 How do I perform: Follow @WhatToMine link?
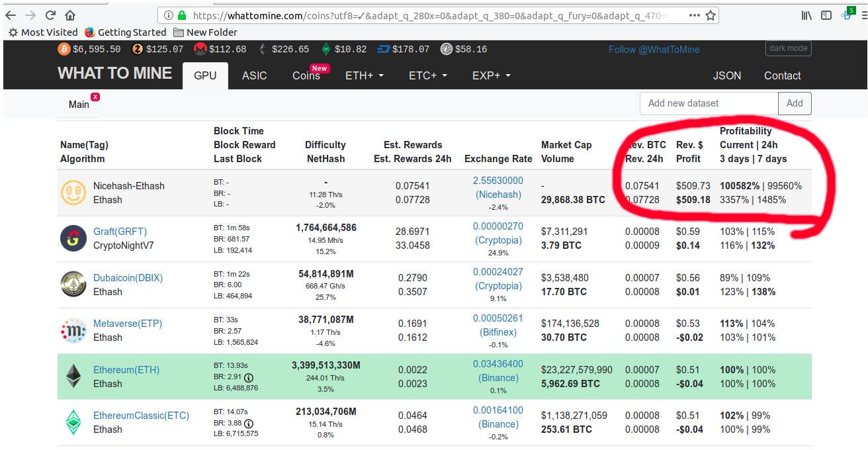coord(654,50)
